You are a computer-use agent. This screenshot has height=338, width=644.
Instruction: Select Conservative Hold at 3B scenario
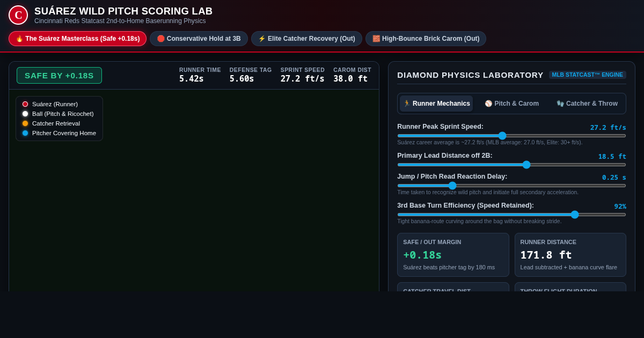199,39
